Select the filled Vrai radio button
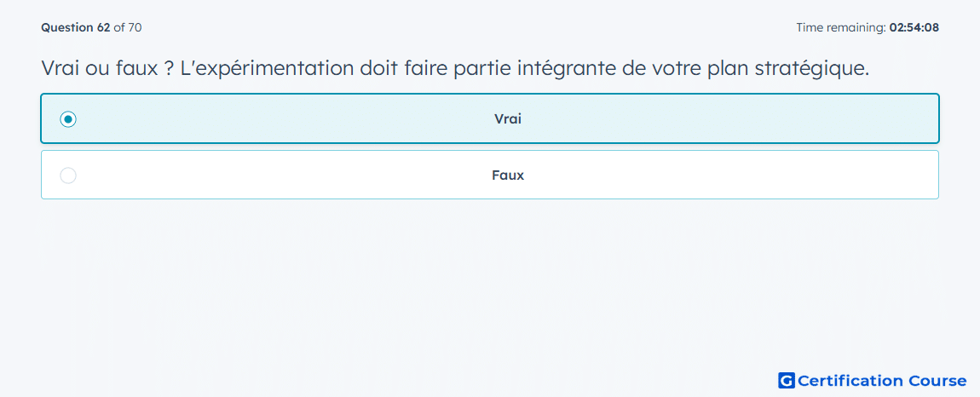Screen dimensions: 980x397 (x=68, y=119)
